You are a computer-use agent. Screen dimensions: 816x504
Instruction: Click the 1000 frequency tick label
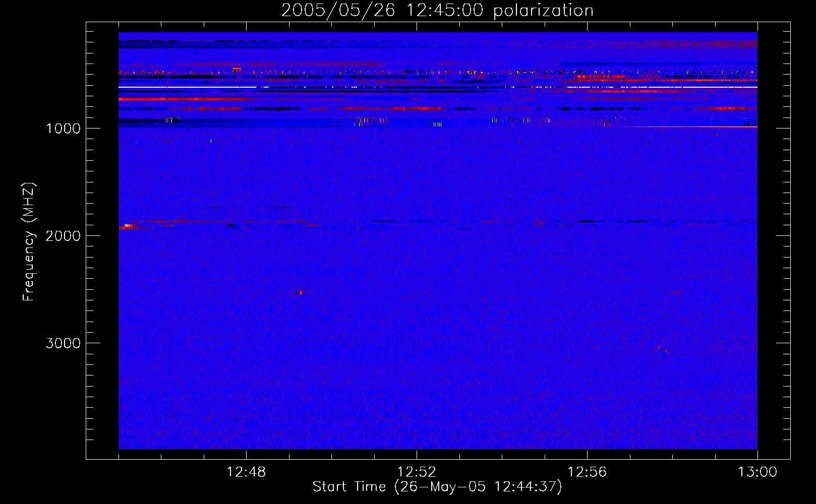(63, 129)
